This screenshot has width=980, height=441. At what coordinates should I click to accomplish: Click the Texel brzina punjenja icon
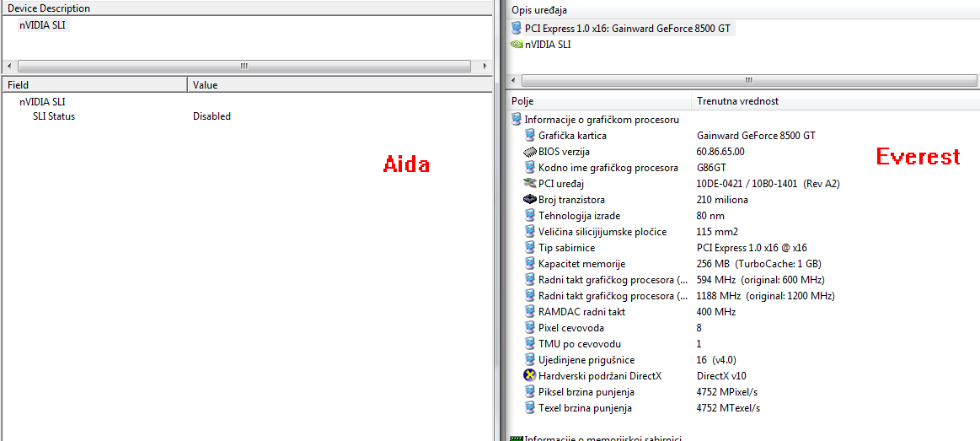pyautogui.click(x=529, y=408)
